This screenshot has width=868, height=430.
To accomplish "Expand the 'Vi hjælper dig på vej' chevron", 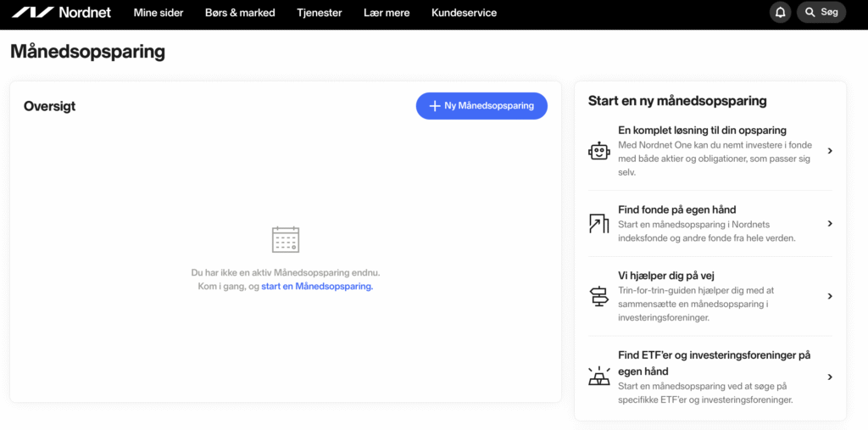I will coord(830,297).
